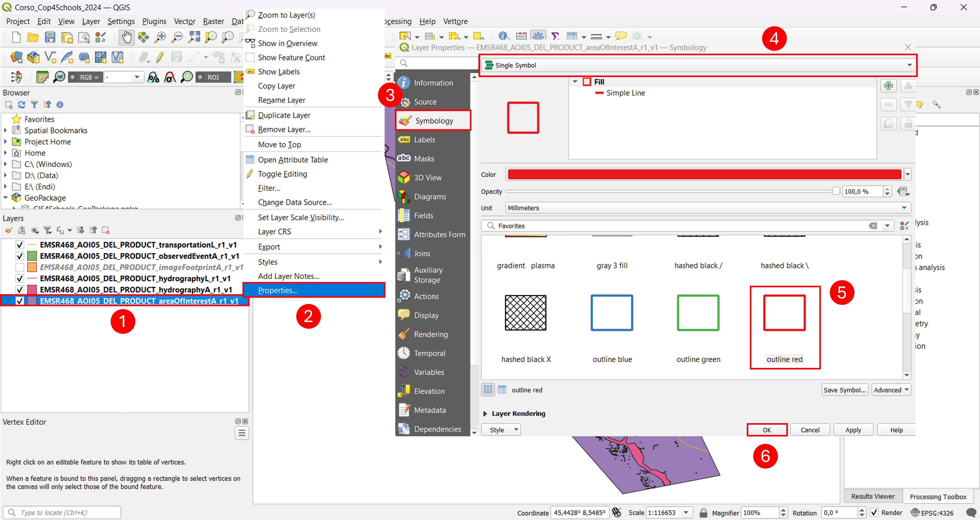Screen dimensions: 980x520
Task: Toggle the Render checkbox in status bar
Action: (874, 512)
